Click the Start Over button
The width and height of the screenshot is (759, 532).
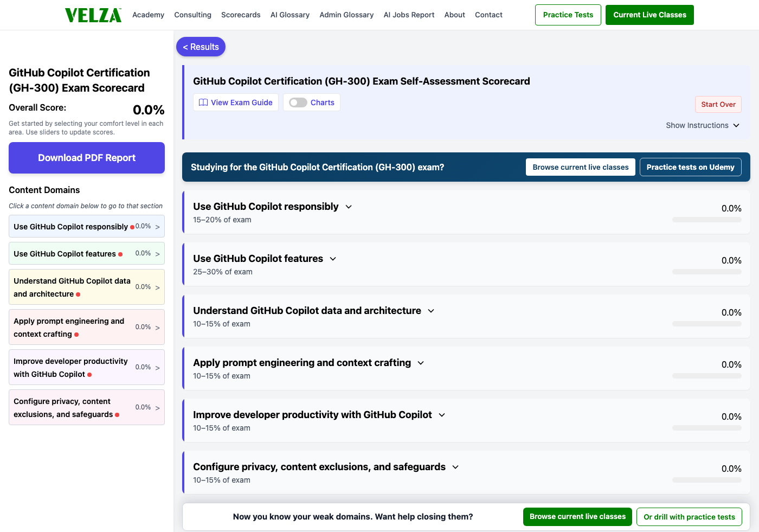click(718, 104)
